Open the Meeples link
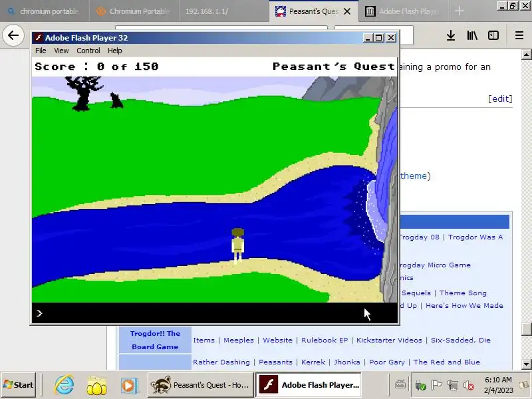532x399 pixels. click(239, 340)
